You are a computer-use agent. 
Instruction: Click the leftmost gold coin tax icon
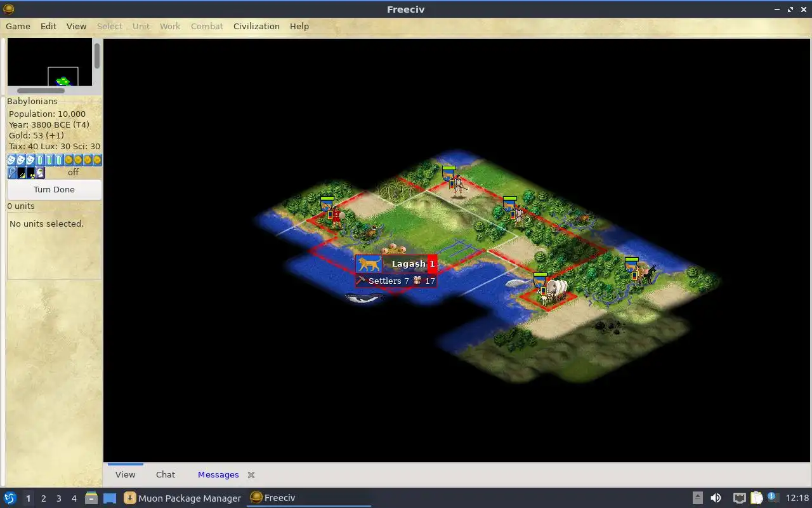(x=69, y=160)
